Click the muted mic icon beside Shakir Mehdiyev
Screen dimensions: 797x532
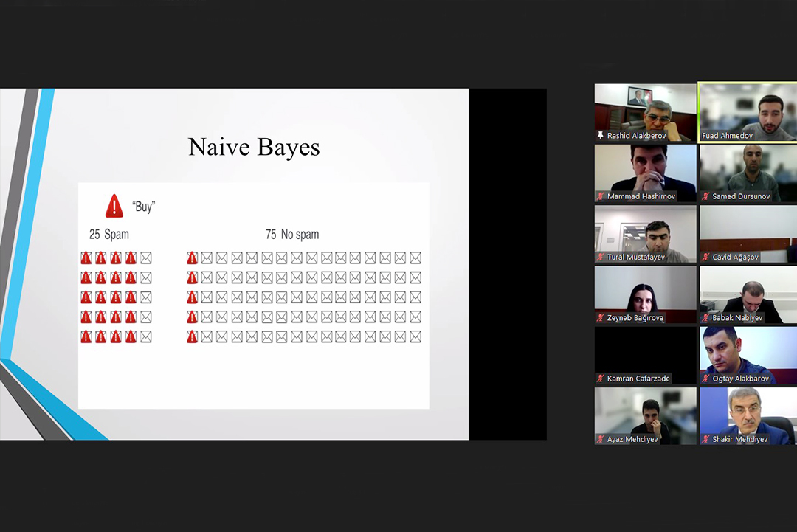pos(705,439)
